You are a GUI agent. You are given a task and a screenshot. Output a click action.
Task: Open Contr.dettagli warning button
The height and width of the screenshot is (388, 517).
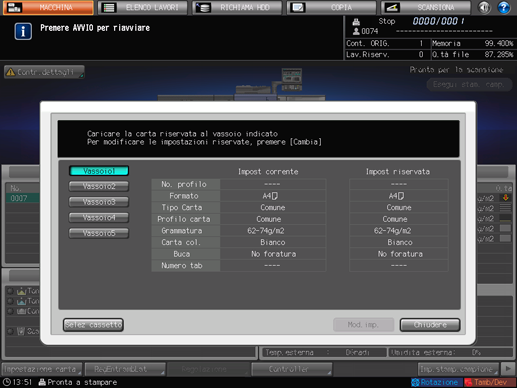[x=44, y=72]
